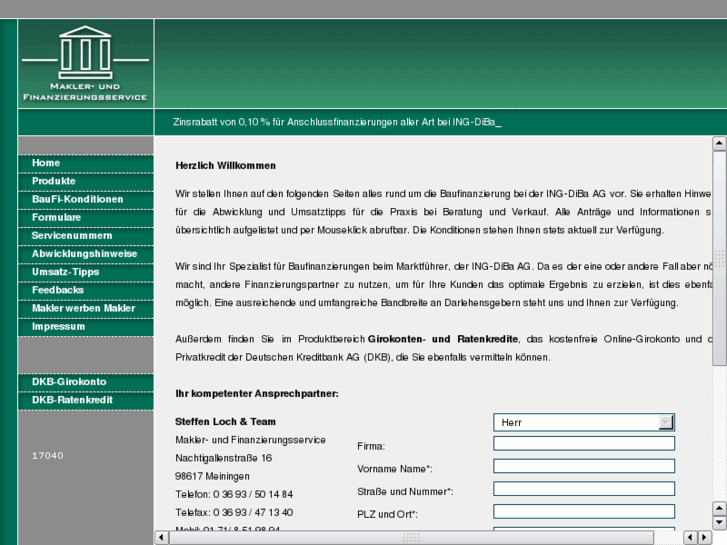Open the Home menu item
This screenshot has width=727, height=545.
[86, 163]
